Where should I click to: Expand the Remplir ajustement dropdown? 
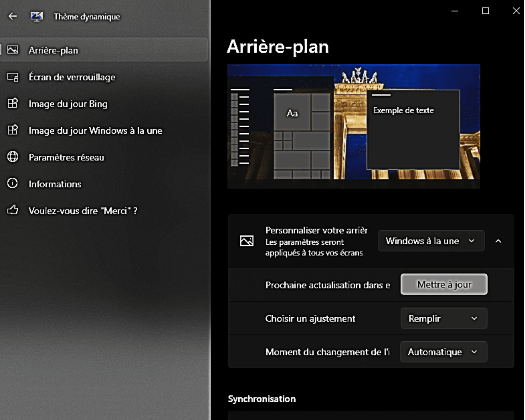tap(444, 318)
